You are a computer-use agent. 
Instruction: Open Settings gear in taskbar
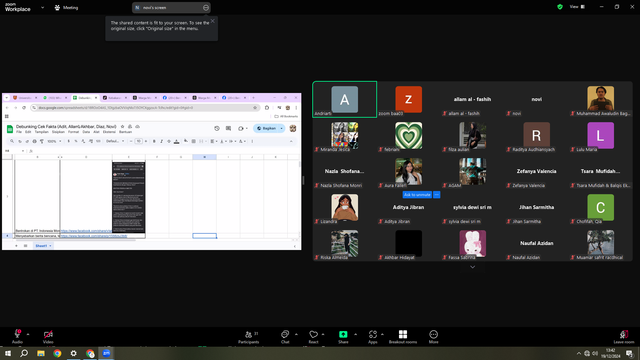(73, 353)
